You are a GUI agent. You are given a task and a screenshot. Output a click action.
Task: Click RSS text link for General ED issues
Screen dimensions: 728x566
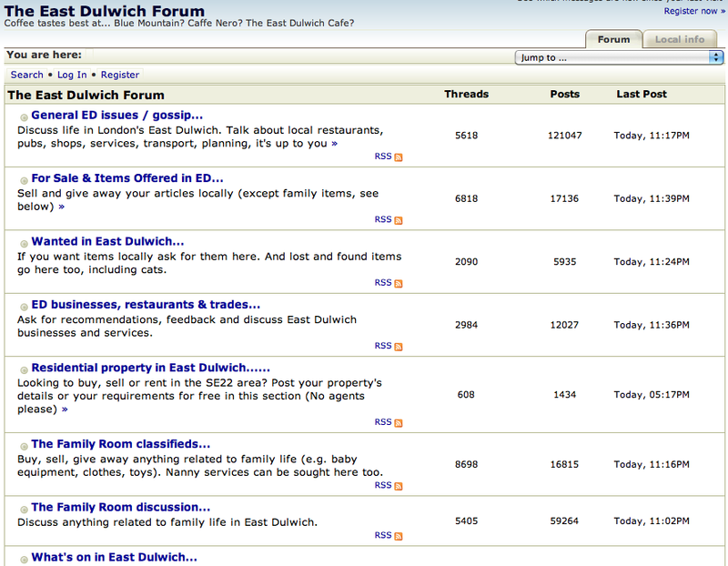(x=383, y=157)
